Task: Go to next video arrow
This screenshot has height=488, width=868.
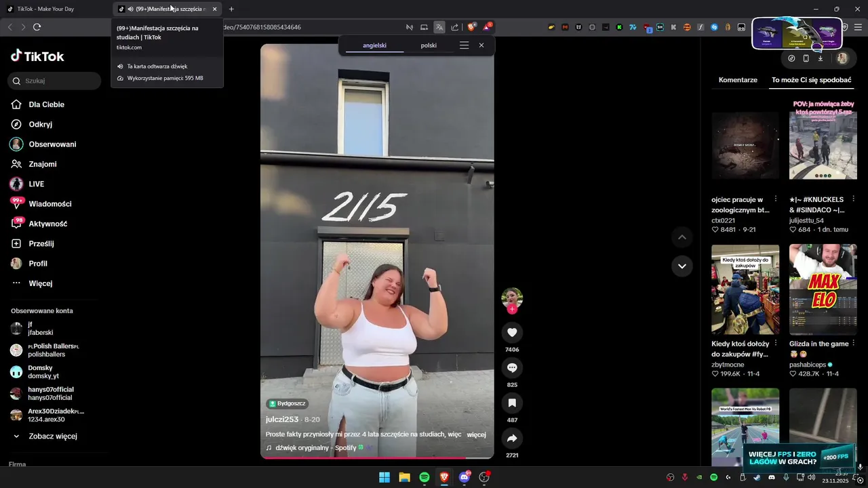Action: 682,266
